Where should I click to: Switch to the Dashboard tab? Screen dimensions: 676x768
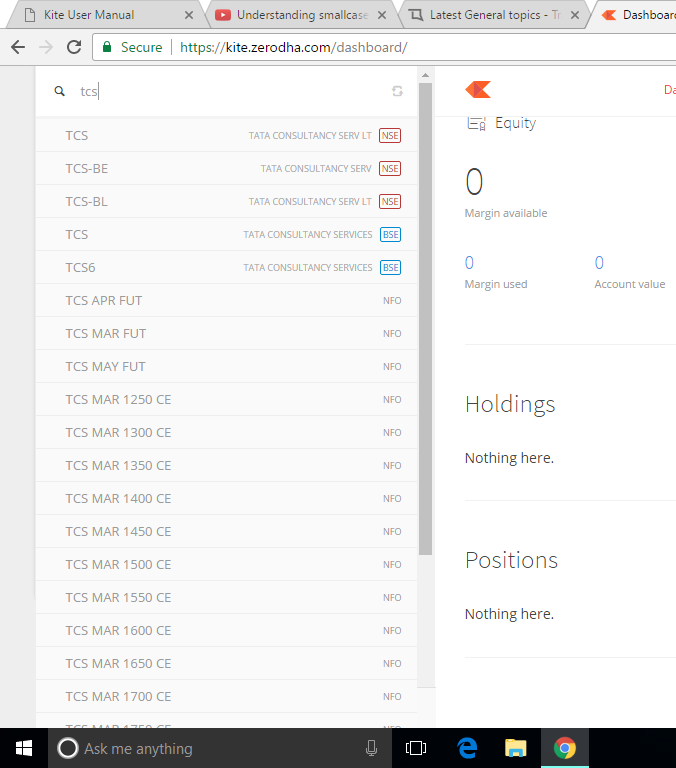(x=637, y=15)
